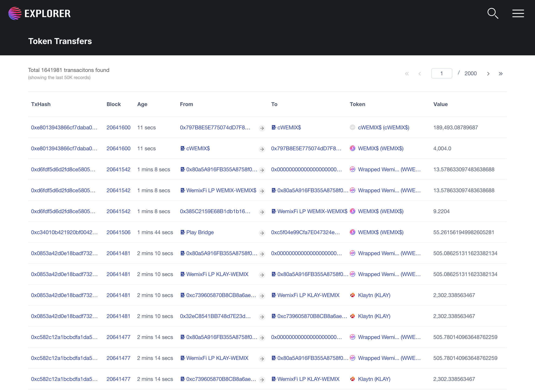Go to first page double arrow
535x392 pixels.
(x=407, y=74)
